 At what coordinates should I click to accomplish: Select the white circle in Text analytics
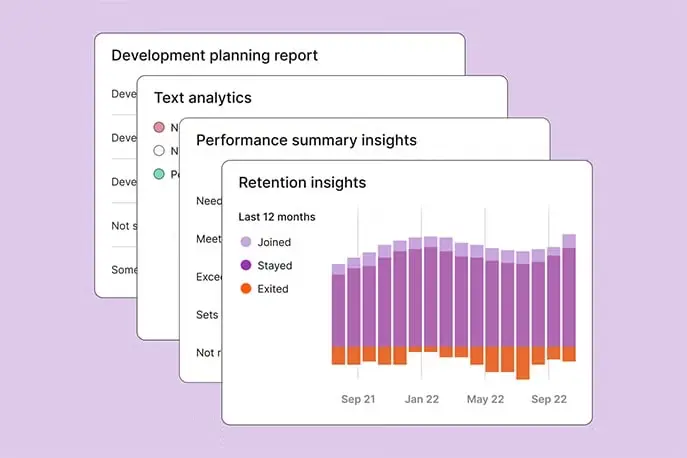[x=159, y=151]
